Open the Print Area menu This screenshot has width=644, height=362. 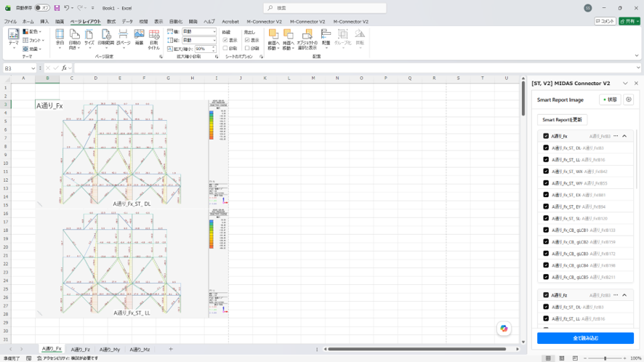pos(106,39)
